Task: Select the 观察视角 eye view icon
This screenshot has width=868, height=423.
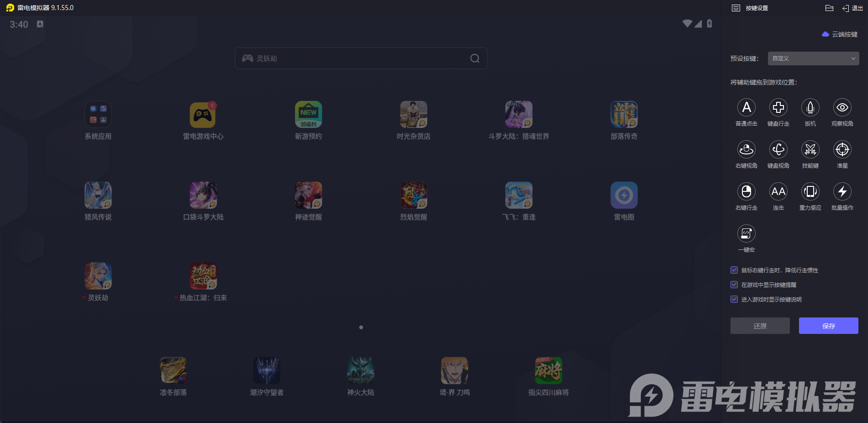Action: click(x=842, y=107)
